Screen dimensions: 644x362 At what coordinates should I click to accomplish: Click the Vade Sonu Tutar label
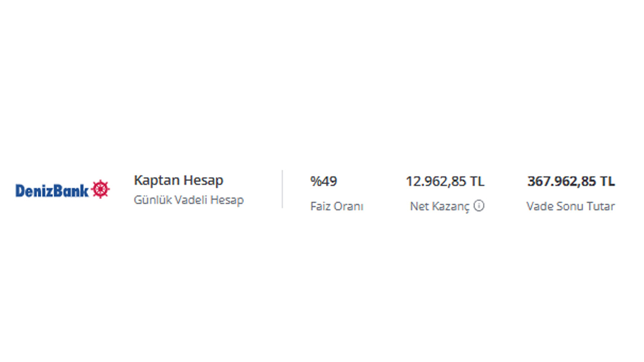coord(571,206)
